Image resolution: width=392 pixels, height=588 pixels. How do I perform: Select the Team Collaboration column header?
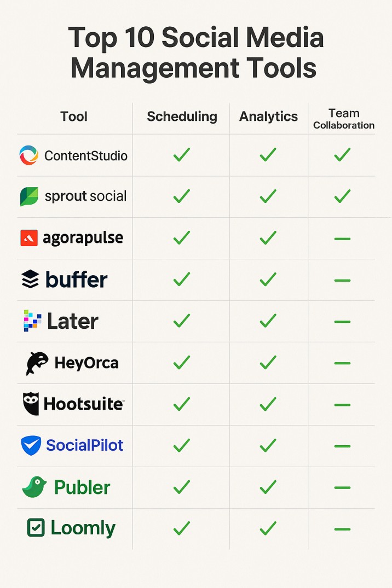tap(344, 119)
